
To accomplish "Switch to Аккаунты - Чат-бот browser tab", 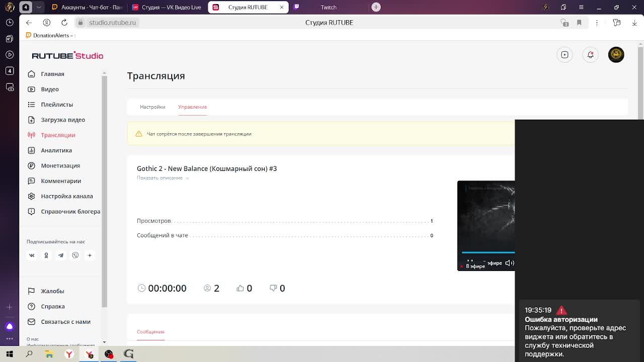I will point(87,8).
